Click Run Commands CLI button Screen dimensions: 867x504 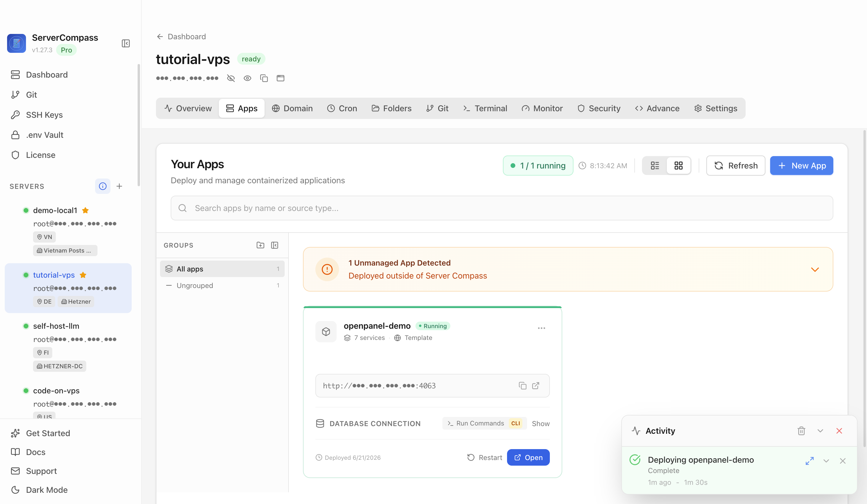(484, 423)
